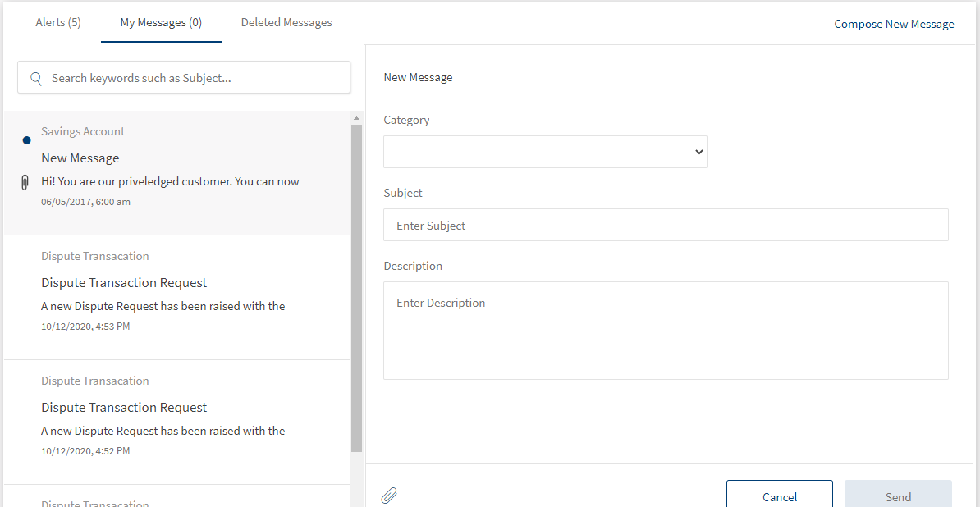Viewport: 980px width, 507px height.
Task: Open the Savings Account New Message
Action: coord(80,158)
